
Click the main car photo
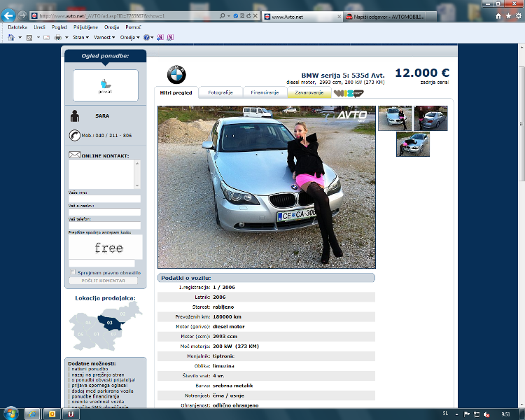[x=267, y=187]
